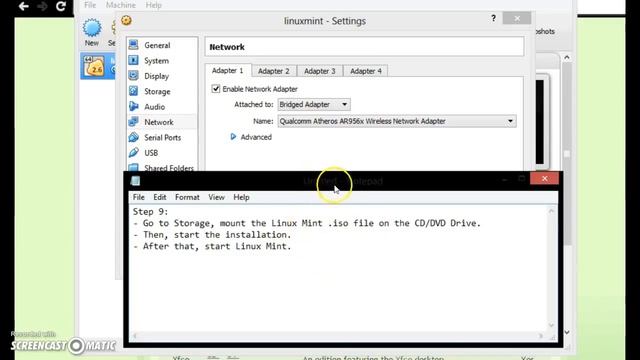
Task: Click the browser forward arrow
Action: coord(42,6)
